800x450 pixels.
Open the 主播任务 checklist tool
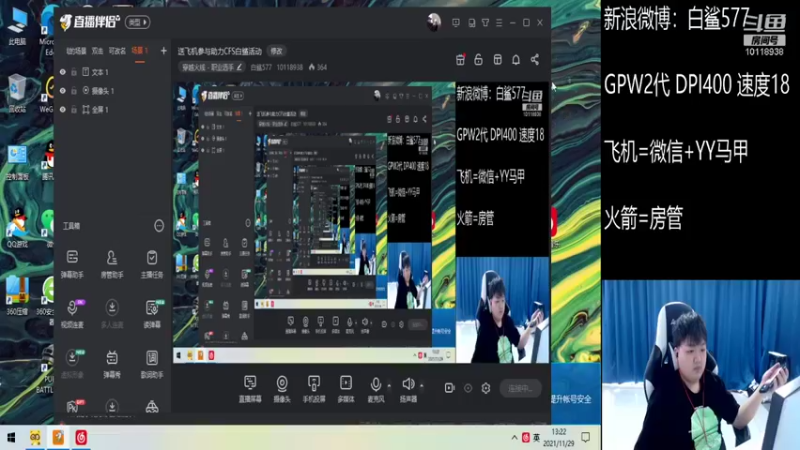[152, 263]
